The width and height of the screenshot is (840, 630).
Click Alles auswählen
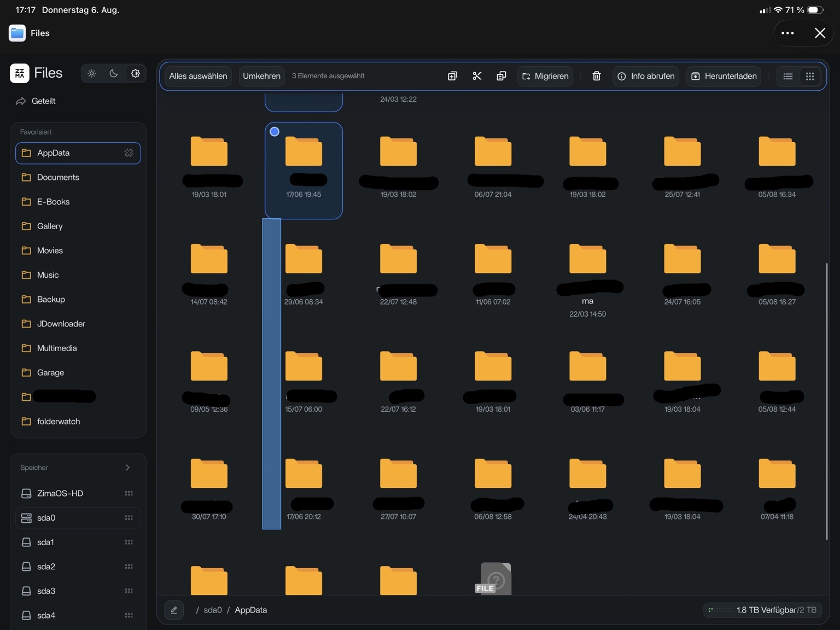(x=198, y=76)
